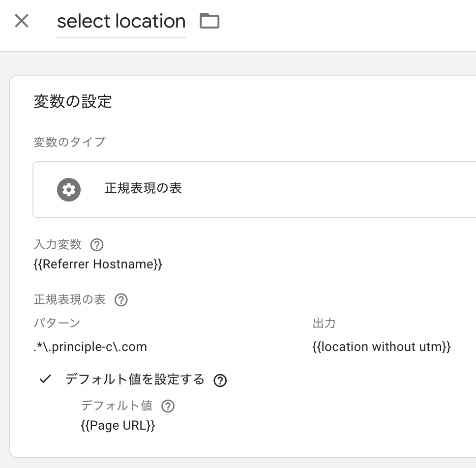Click the {{Page URL}} default value field
Image resolution: width=476 pixels, height=468 pixels.
click(117, 425)
